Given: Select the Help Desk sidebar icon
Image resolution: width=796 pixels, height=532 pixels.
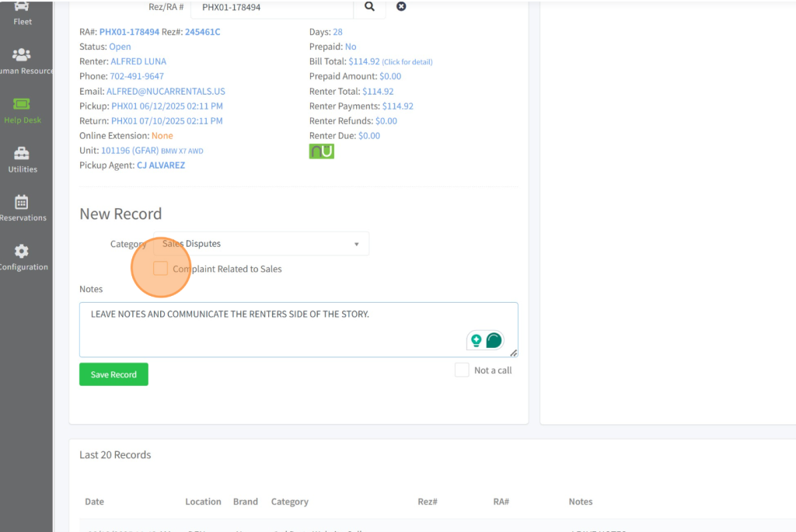Looking at the screenshot, I should [23, 110].
